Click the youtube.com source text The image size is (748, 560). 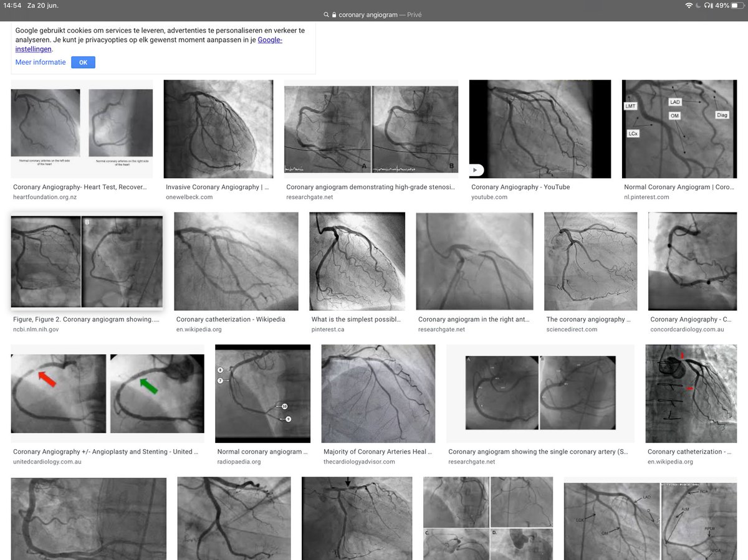click(x=489, y=197)
